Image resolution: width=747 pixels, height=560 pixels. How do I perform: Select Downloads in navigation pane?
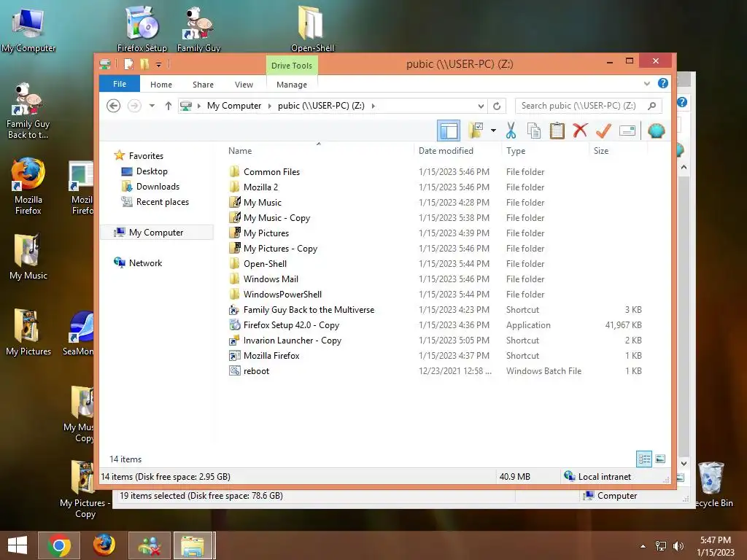[158, 186]
